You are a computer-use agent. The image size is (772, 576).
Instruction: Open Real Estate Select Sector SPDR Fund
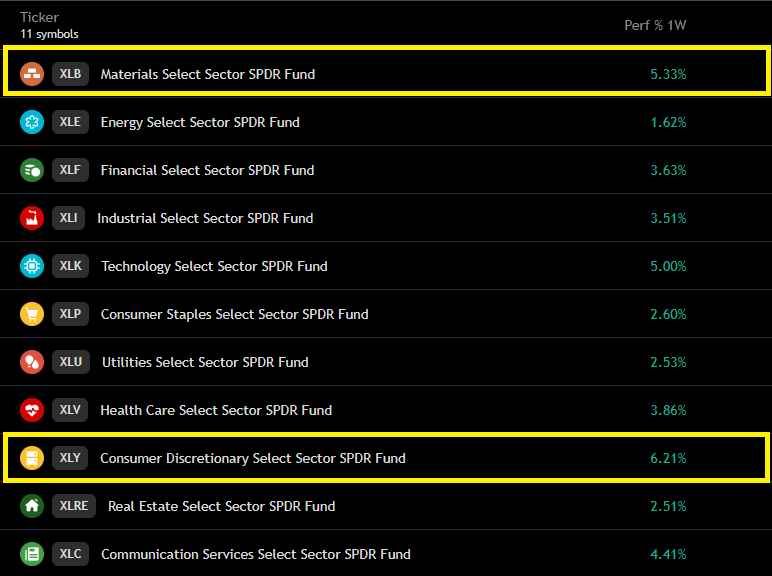222,507
